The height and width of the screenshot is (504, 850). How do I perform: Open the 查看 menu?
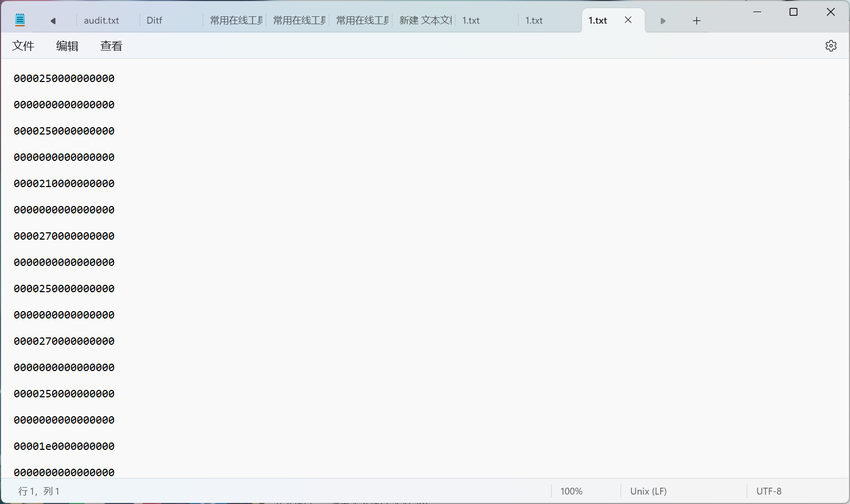[x=111, y=46]
